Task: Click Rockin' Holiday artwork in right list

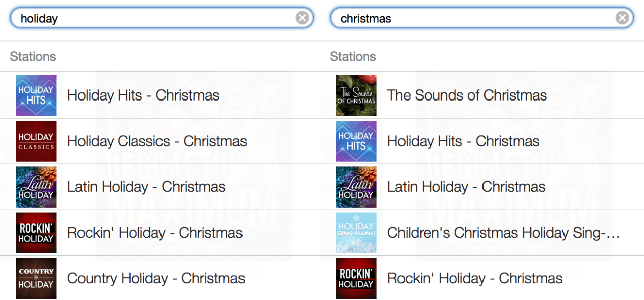Action: (x=356, y=278)
